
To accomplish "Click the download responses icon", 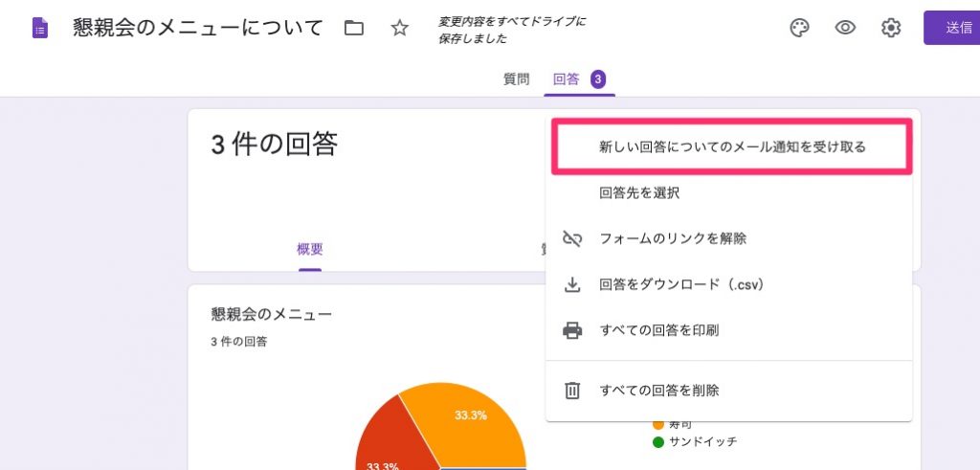I will click(x=572, y=284).
